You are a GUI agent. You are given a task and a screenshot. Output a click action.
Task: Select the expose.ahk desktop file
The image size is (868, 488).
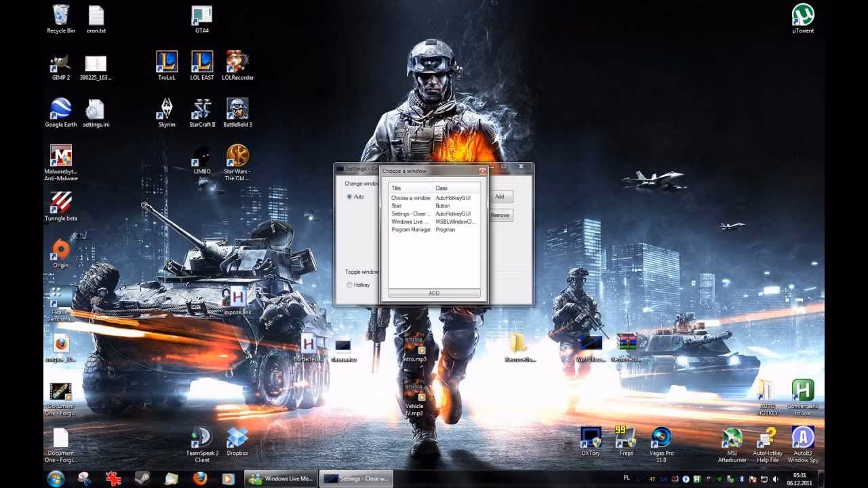(237, 300)
